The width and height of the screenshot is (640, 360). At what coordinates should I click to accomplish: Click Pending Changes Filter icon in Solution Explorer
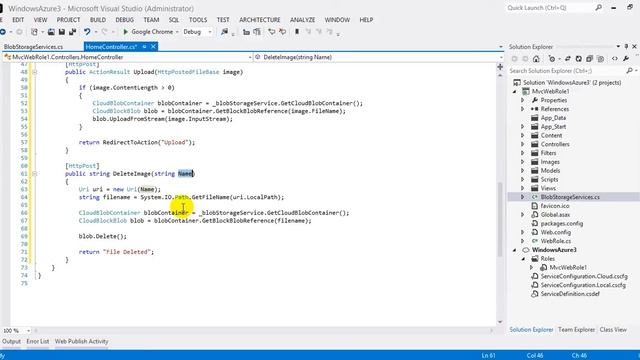click(552, 59)
